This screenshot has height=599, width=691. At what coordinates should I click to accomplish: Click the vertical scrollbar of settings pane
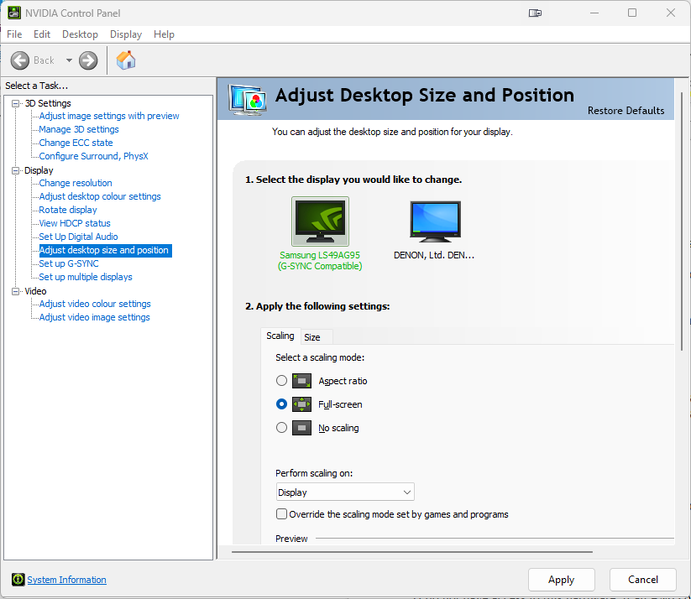click(682, 220)
